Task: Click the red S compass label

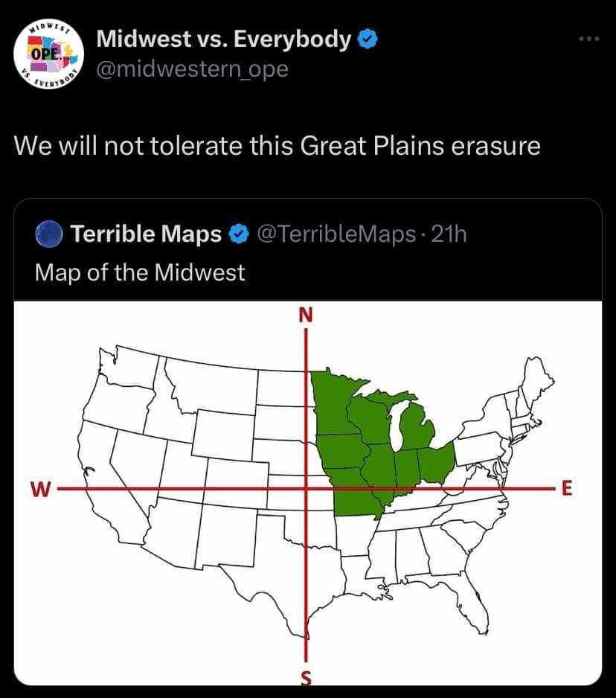Action: pos(305,677)
